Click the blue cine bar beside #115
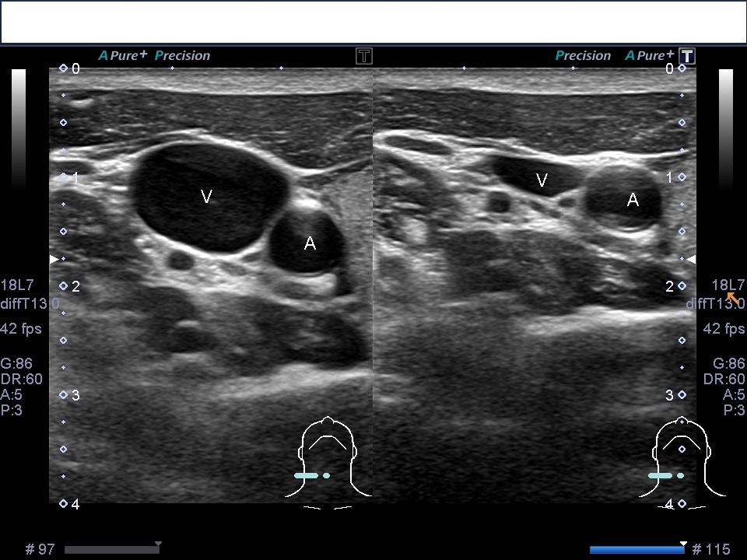Image resolution: width=747 pixels, height=560 pixels. (x=638, y=550)
